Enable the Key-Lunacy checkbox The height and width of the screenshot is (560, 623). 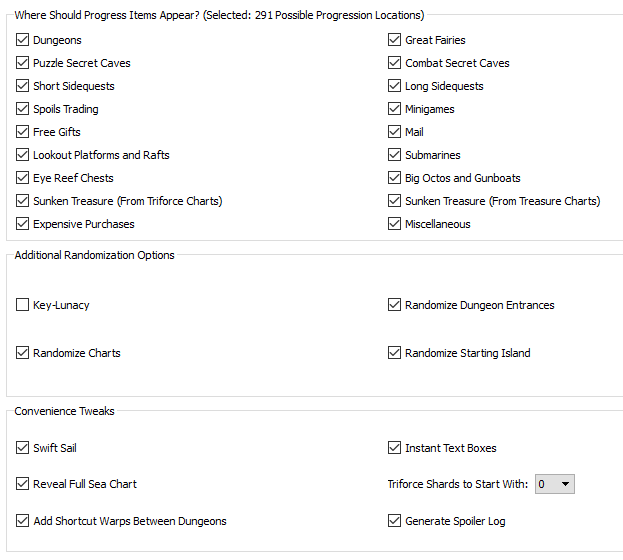tap(22, 305)
